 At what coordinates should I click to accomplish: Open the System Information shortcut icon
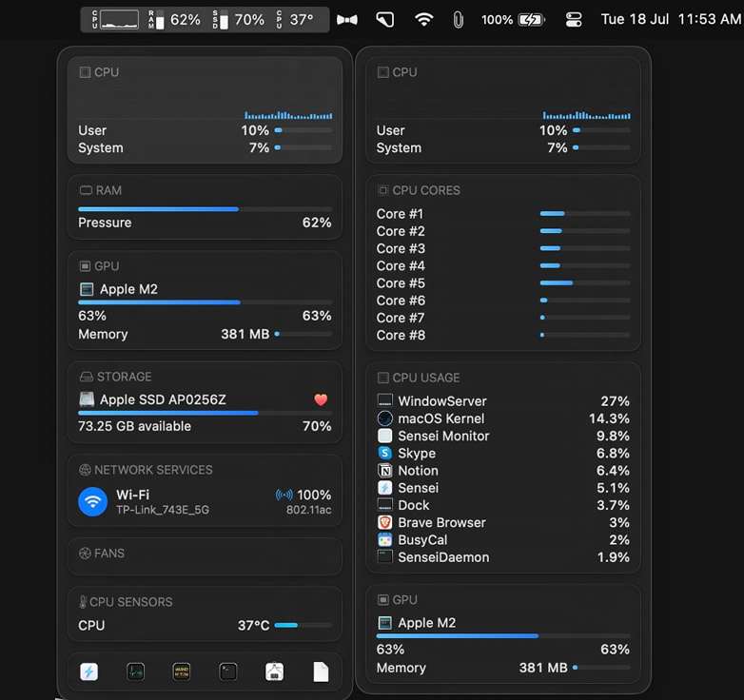[274, 671]
